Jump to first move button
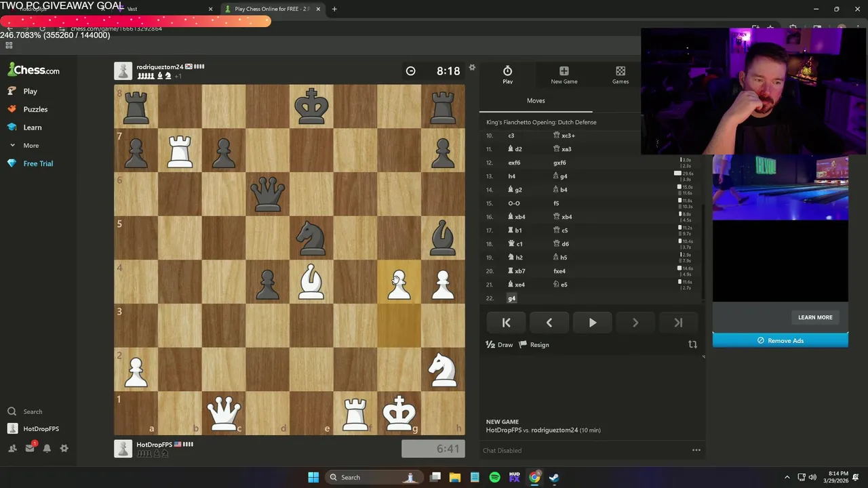The width and height of the screenshot is (868, 488). tap(506, 323)
